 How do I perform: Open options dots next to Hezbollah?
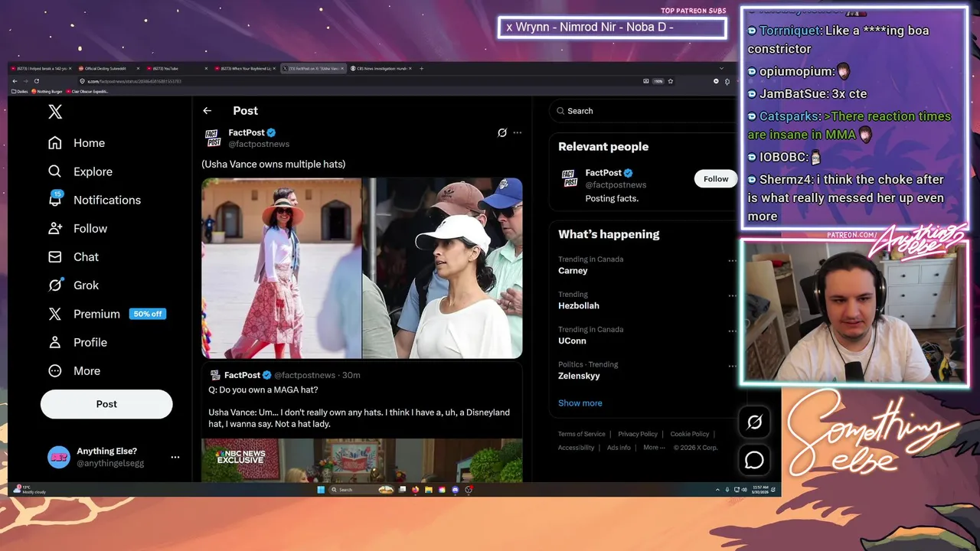[732, 295]
